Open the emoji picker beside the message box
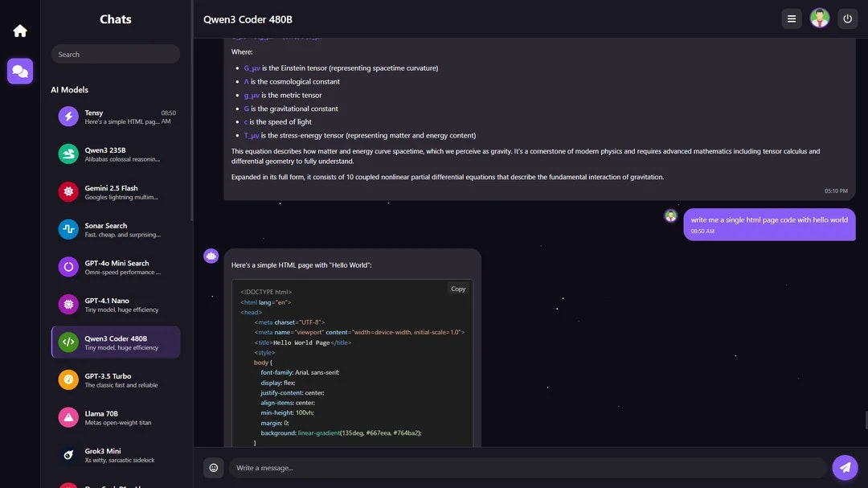This screenshot has height=488, width=868. [213, 467]
